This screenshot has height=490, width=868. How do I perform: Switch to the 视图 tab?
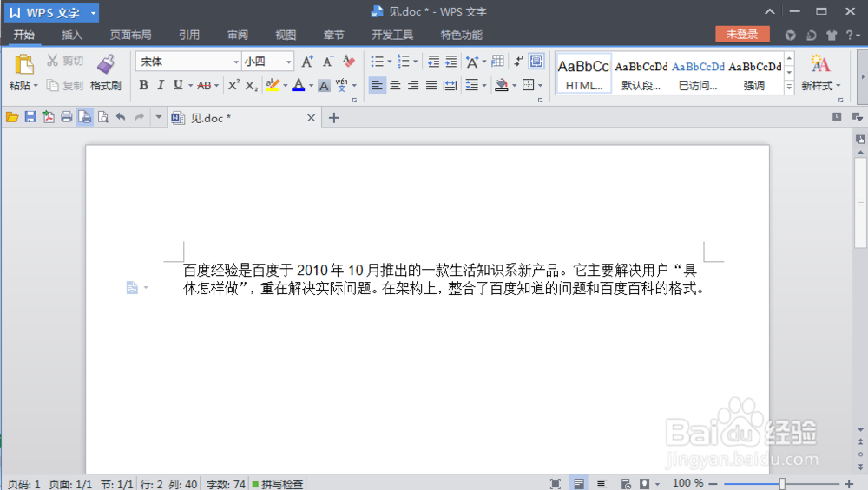click(x=286, y=35)
